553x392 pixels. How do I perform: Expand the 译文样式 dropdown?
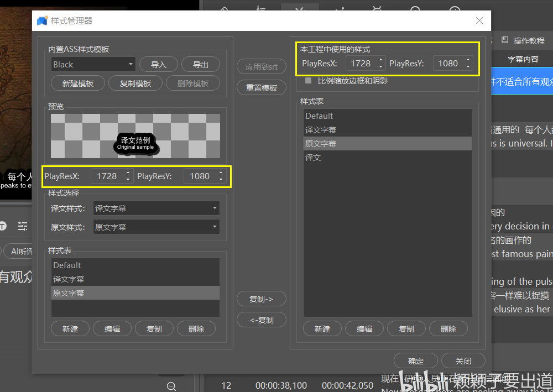coord(156,208)
